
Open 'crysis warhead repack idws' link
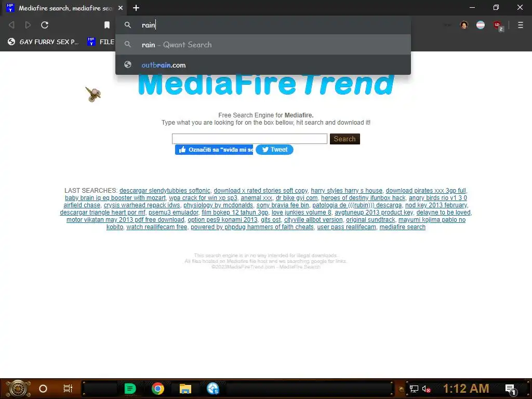142,205
